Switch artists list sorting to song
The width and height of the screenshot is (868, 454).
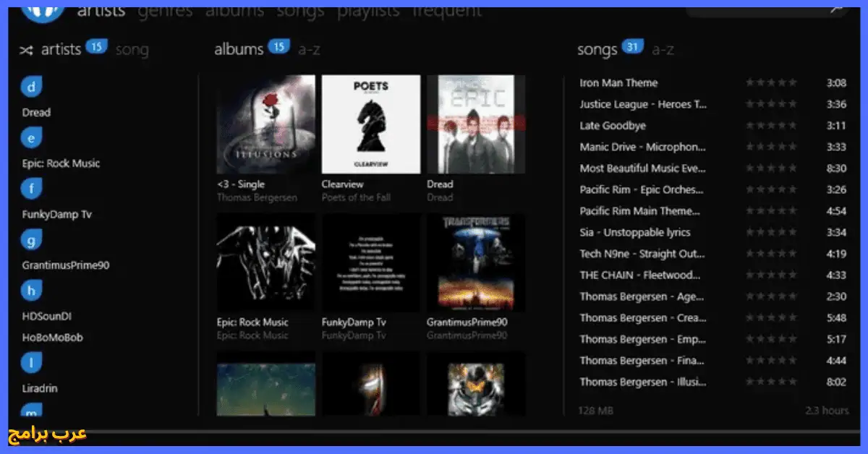(132, 50)
